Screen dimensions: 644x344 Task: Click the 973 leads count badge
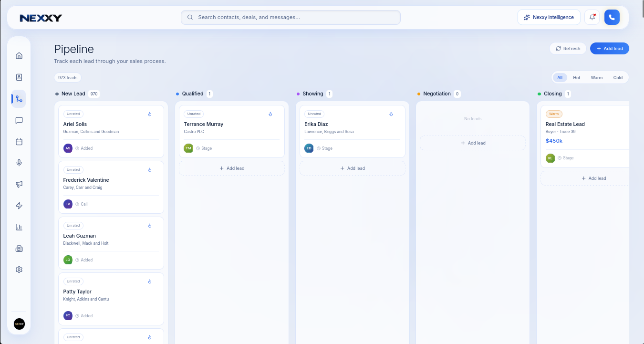click(x=68, y=78)
